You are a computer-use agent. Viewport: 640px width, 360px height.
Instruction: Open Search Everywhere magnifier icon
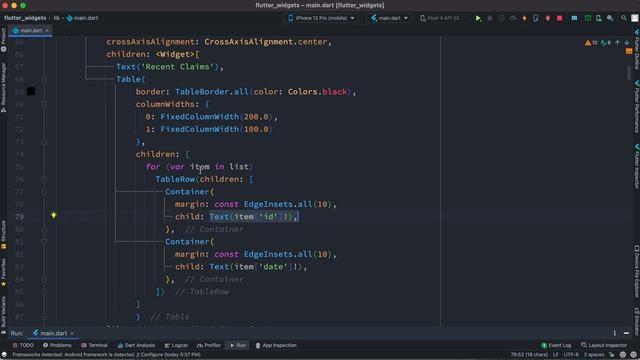[x=624, y=18]
